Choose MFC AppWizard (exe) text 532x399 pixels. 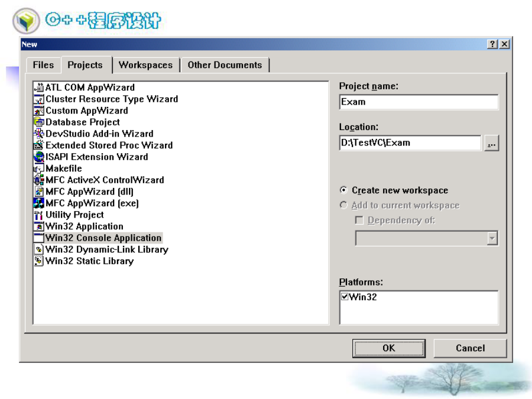click(x=92, y=203)
